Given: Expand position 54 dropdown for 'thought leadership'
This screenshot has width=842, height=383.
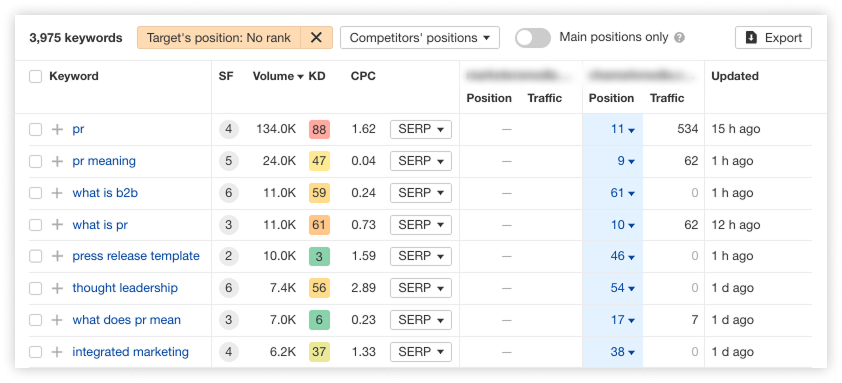Looking at the screenshot, I should (623, 288).
